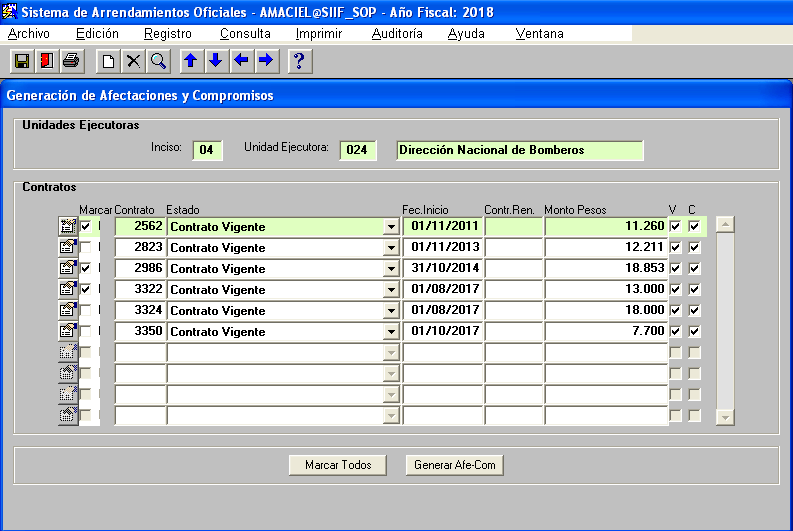Open the Archivo menu
Image resolution: width=793 pixels, height=531 pixels.
28,33
